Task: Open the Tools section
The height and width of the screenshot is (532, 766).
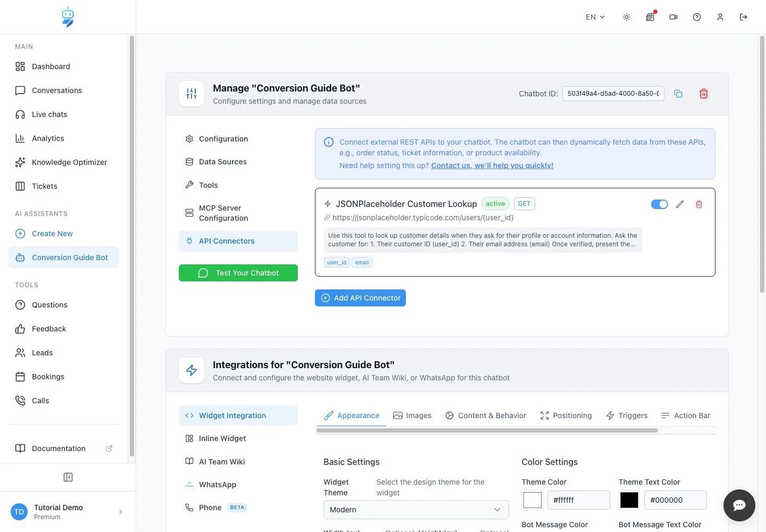Action: [x=238, y=185]
